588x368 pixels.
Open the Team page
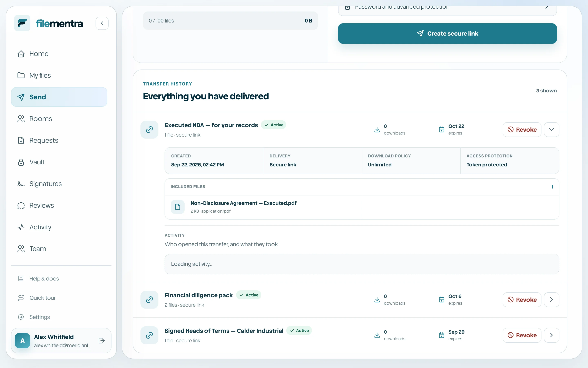point(59,249)
